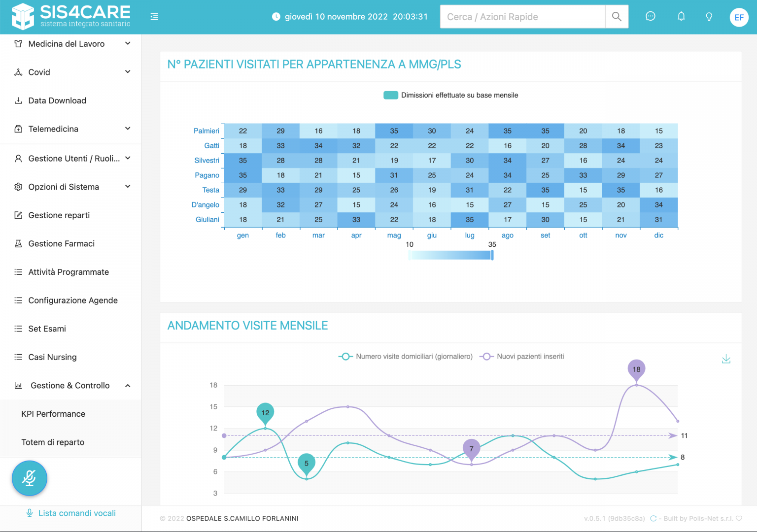Download the Andamento Visite Mensile chart

pyautogui.click(x=726, y=359)
